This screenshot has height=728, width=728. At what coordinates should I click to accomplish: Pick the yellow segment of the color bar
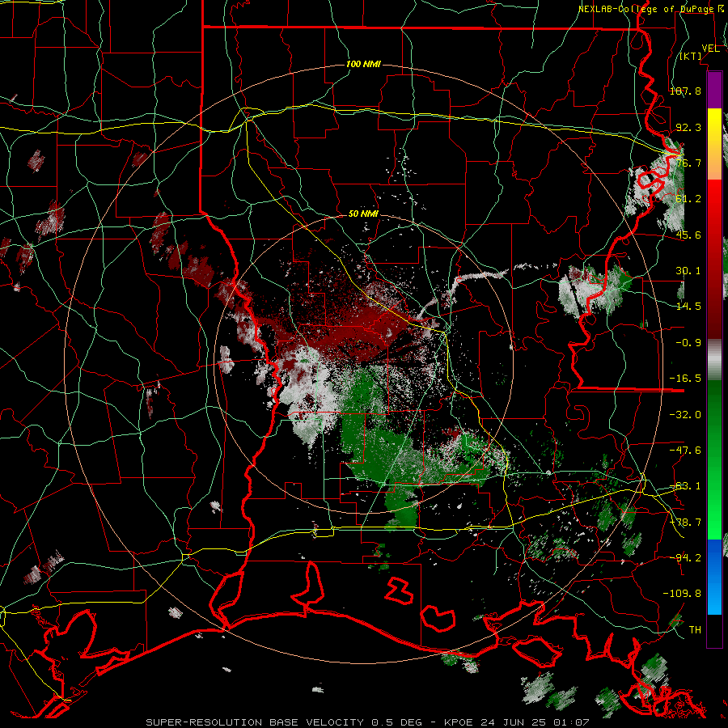(x=714, y=126)
